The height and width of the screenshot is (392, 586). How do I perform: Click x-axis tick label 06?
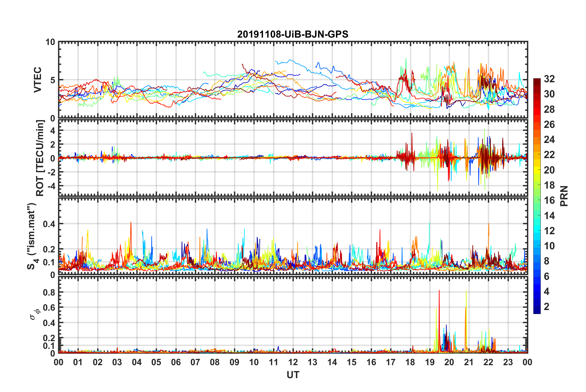[x=176, y=362]
